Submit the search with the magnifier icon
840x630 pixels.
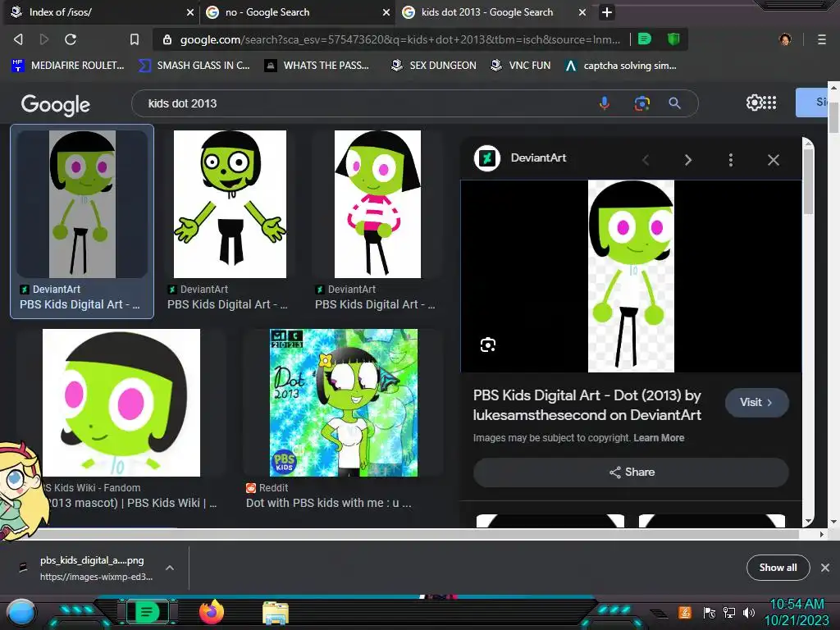[x=674, y=103]
